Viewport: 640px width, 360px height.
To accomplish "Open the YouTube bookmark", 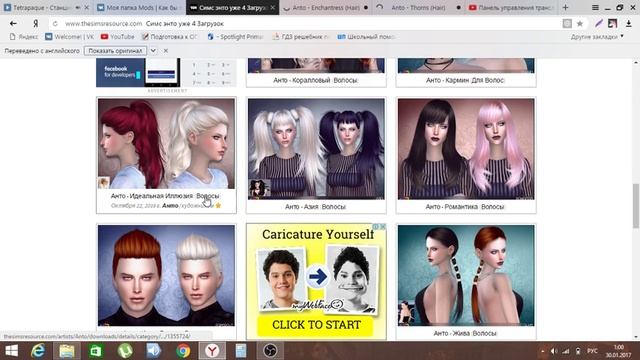I will click(118, 37).
